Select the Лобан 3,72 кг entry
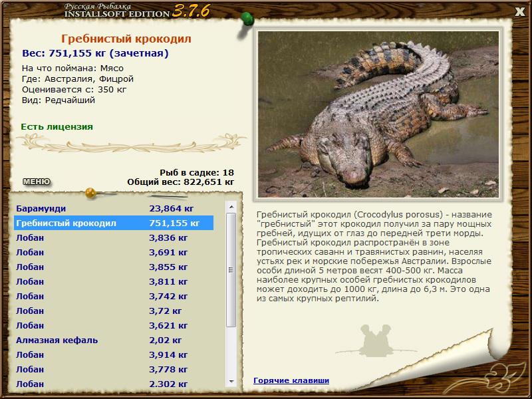The height and width of the screenshot is (399, 532). point(114,311)
